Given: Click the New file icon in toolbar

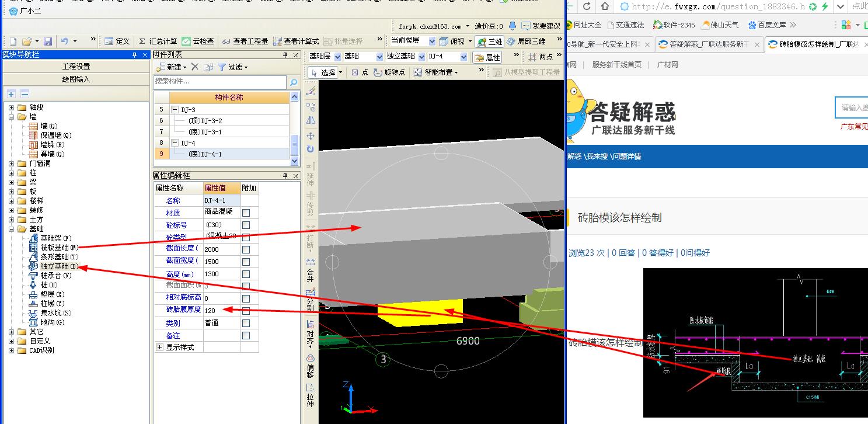Looking at the screenshot, I should coord(13,41).
